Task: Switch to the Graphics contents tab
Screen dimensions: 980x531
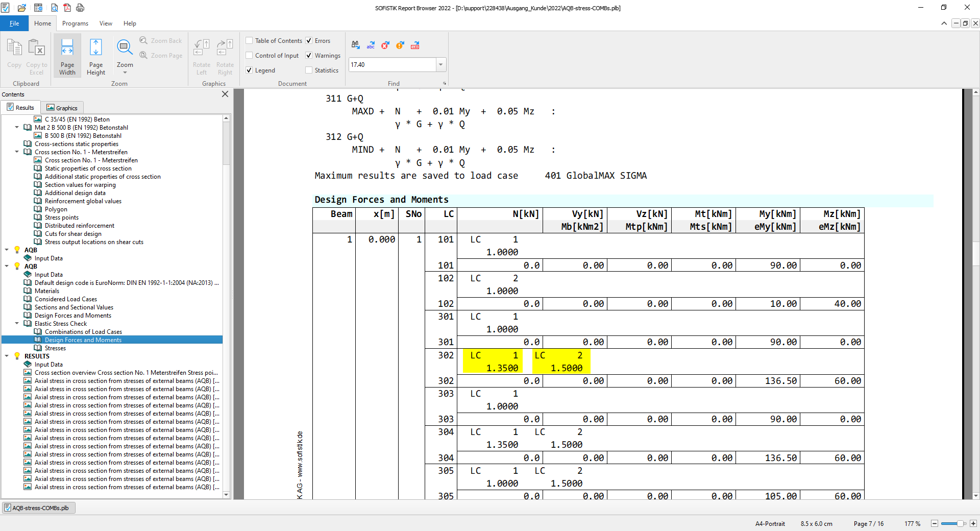Action: [x=62, y=108]
